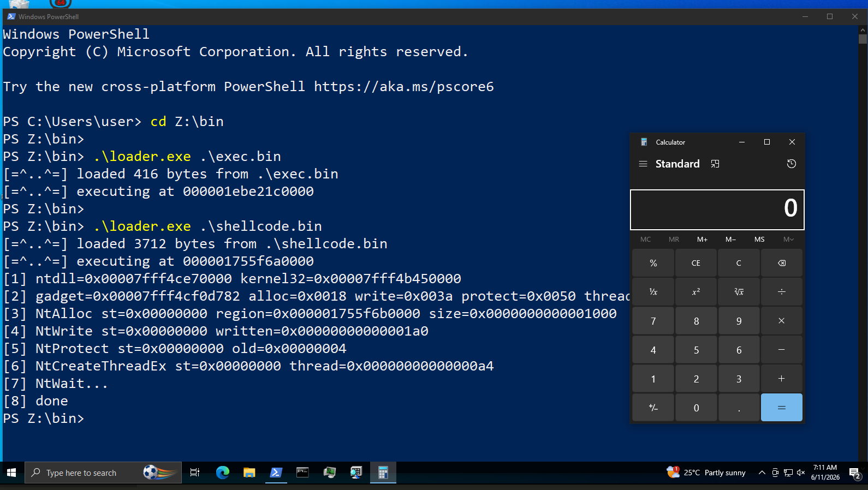Screen dimensions: 868x490
Task: Click the network tray icon
Action: [x=788, y=473]
